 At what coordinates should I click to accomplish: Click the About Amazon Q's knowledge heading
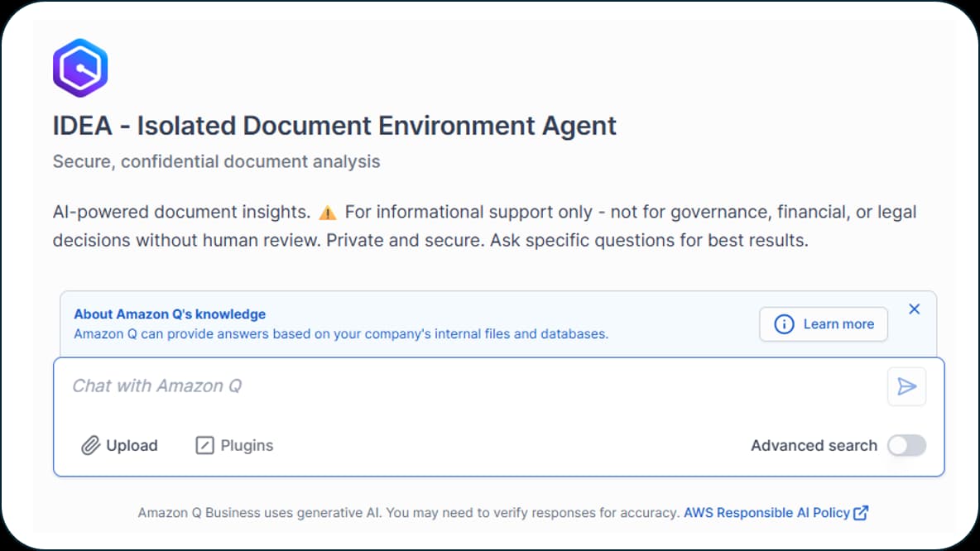tap(170, 314)
